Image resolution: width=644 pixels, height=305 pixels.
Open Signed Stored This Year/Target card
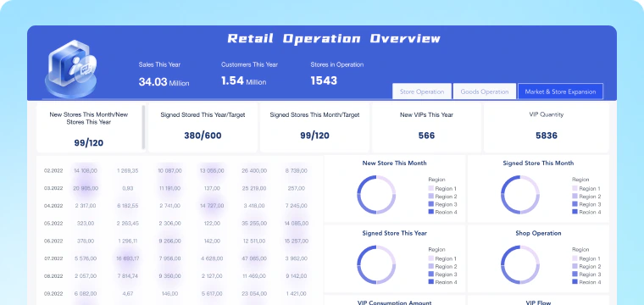tap(203, 128)
